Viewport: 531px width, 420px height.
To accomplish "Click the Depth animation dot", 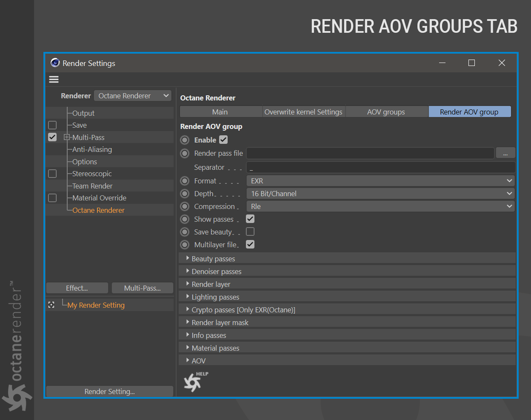I will point(185,194).
